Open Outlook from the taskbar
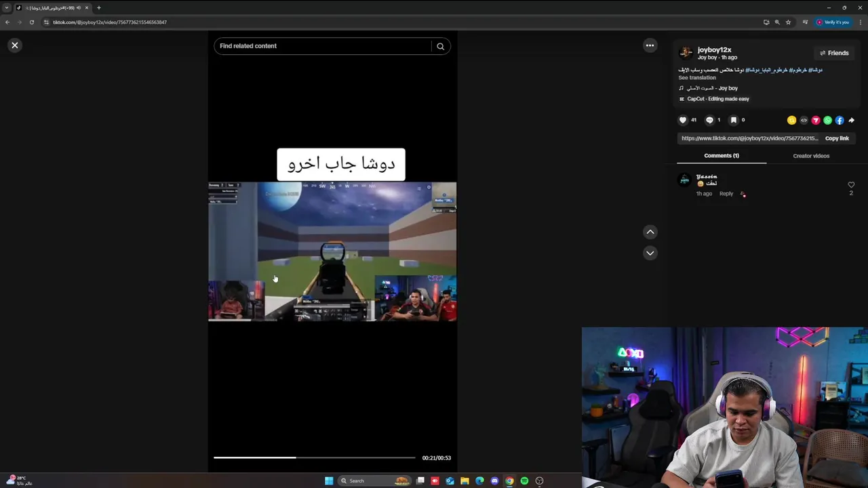Image resolution: width=868 pixels, height=488 pixels. coord(450,481)
